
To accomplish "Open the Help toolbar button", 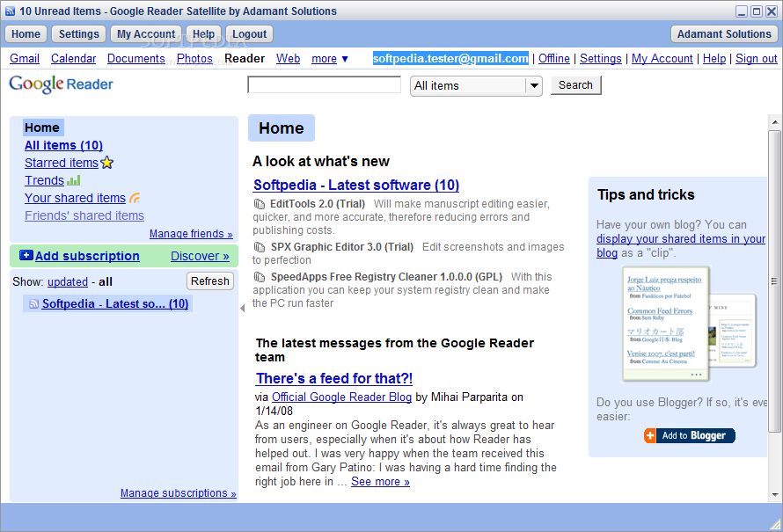I will [x=204, y=34].
